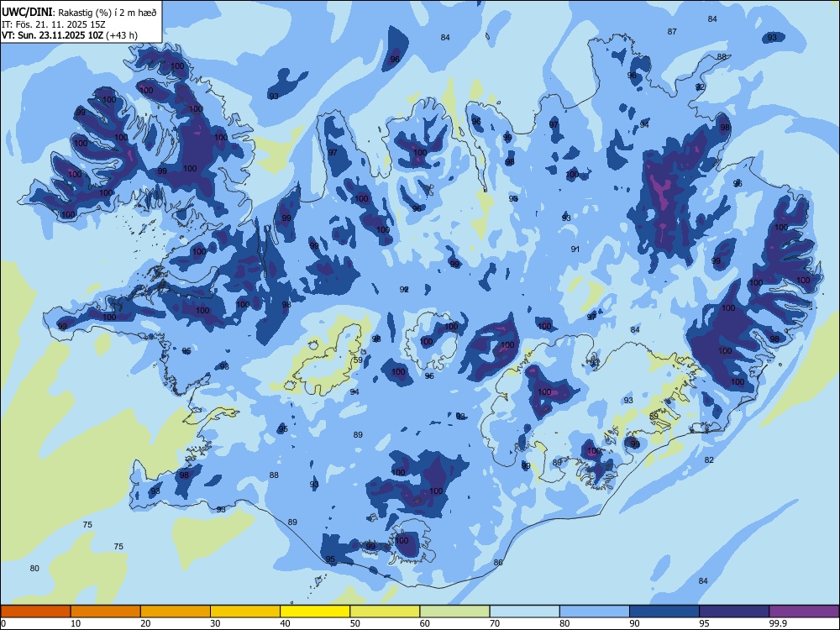Click the bright yellow 40–50 legend swatch

tap(315, 612)
